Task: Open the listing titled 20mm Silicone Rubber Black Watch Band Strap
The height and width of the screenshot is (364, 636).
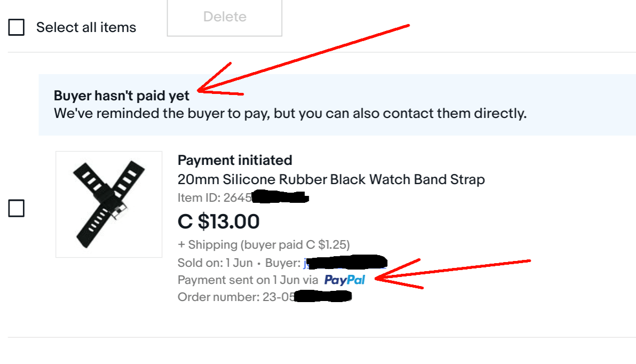Action: click(331, 179)
